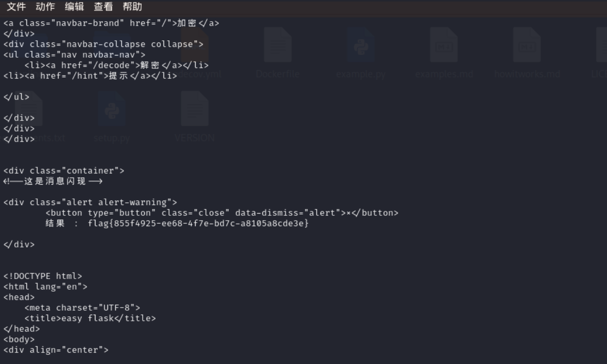
Task: Click the <body> tag line
Action: click(x=19, y=339)
